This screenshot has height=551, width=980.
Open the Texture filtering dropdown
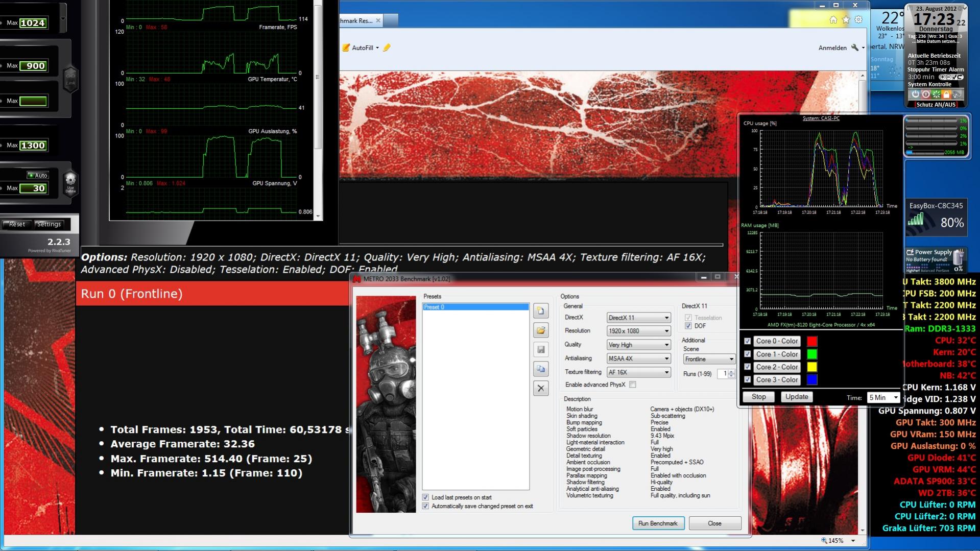point(638,372)
